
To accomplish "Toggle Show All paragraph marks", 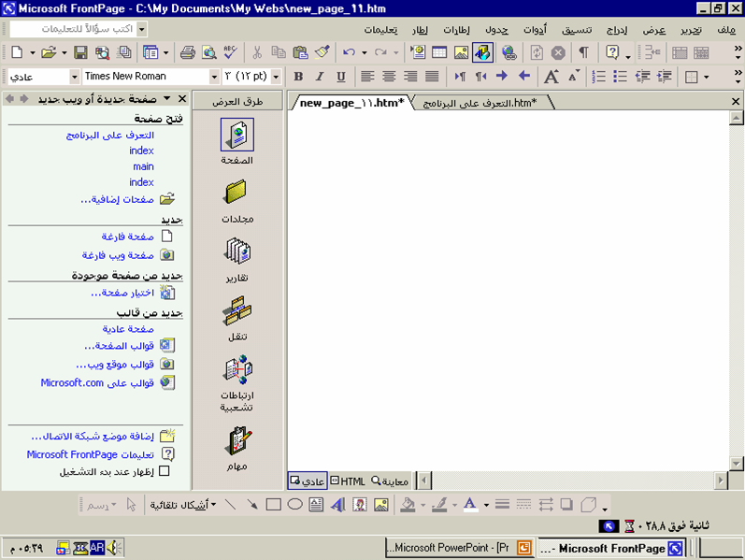I will [x=584, y=52].
